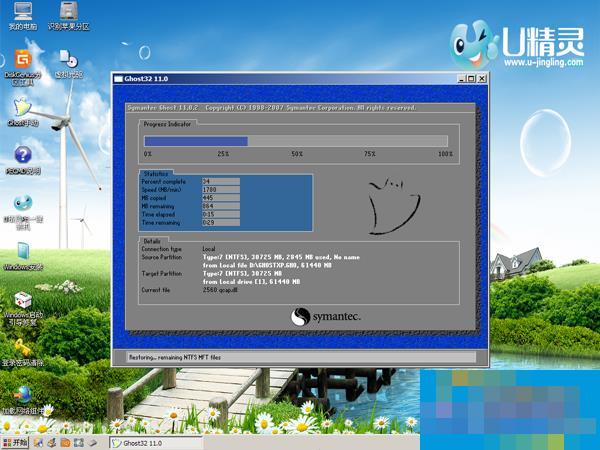Click the Symantec Ghost copyright header line
600x450 pixels.
[272, 108]
